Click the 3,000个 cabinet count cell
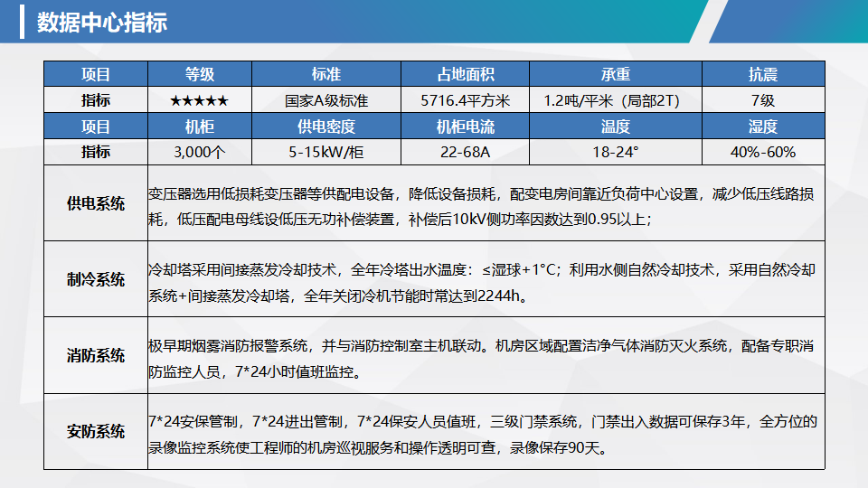This screenshot has height=488, width=868. (x=199, y=152)
